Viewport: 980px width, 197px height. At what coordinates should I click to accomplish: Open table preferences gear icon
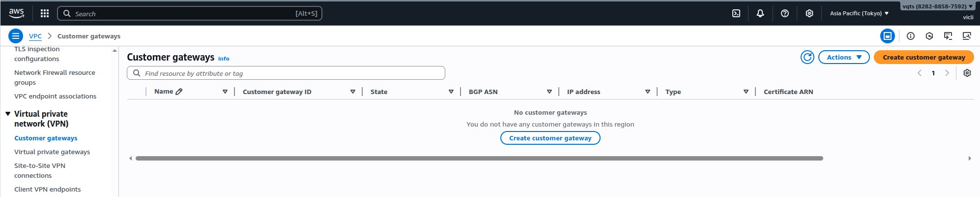(967, 73)
